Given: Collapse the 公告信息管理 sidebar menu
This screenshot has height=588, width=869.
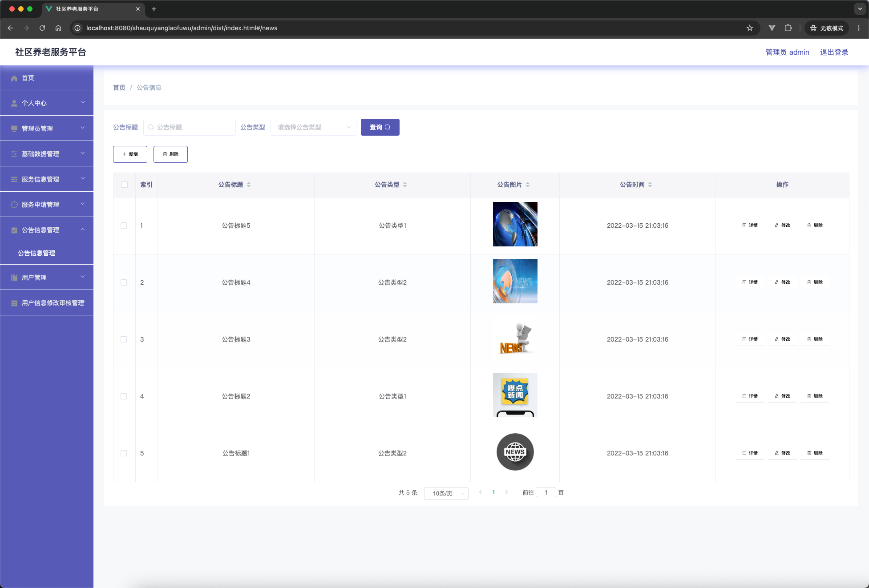Looking at the screenshot, I should pos(47,230).
